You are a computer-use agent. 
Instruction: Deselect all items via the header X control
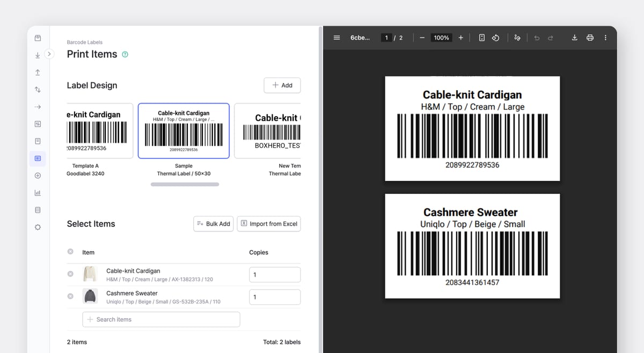70,251
